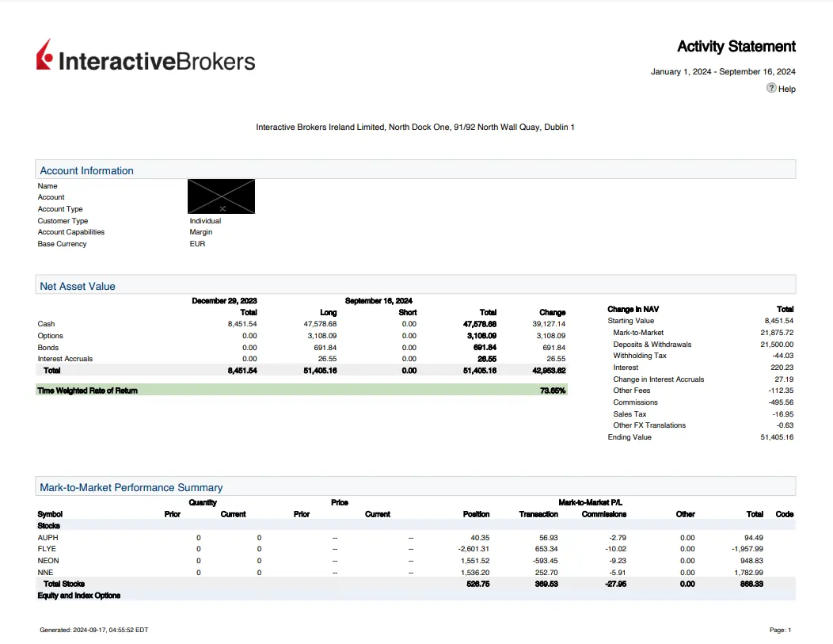Click the Code column header
The width and height of the screenshot is (833, 644).
[x=784, y=514]
